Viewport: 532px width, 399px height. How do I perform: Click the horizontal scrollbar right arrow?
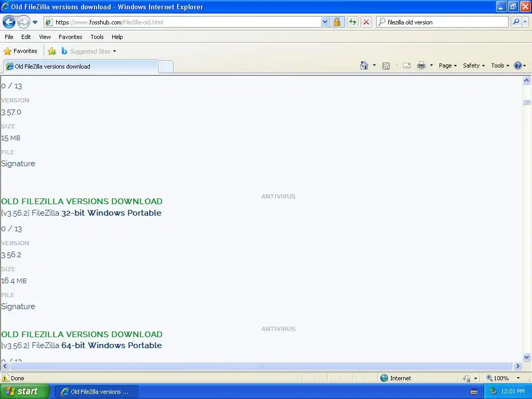517,366
